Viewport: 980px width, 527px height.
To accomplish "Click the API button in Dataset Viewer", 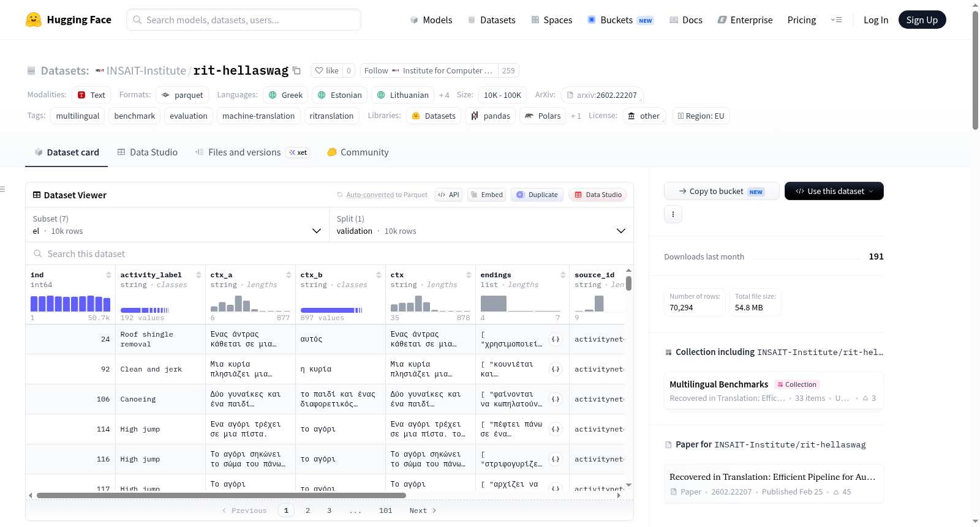I will 448,195.
